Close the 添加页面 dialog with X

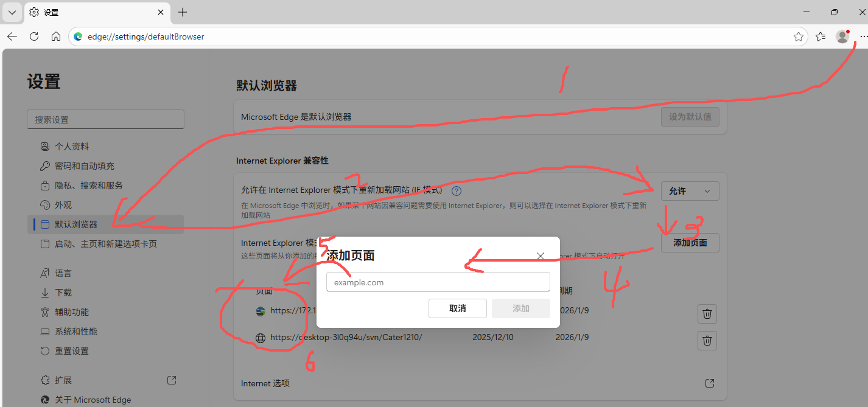[541, 256]
